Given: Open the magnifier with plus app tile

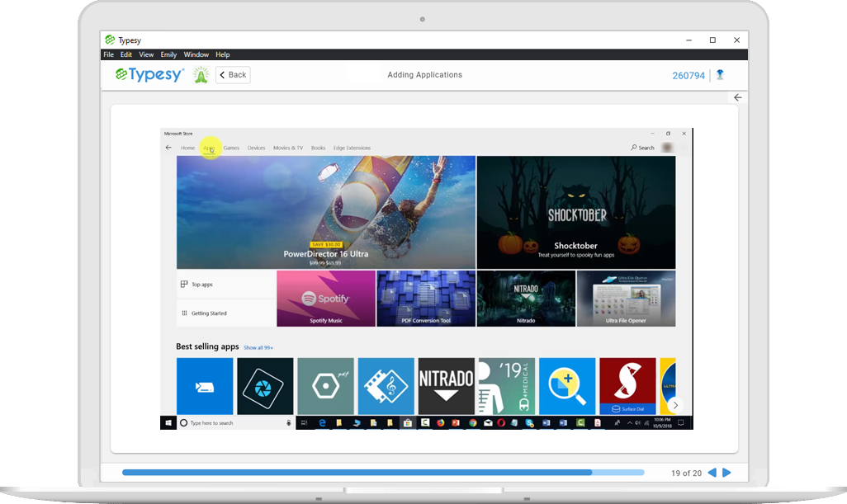Looking at the screenshot, I should (x=567, y=386).
